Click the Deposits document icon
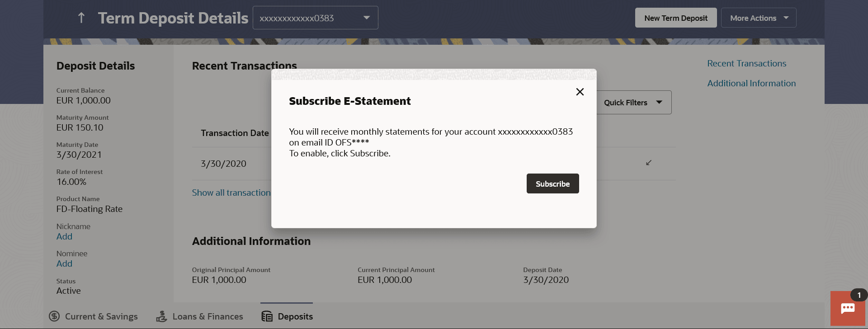Screen dimensions: 868x329 tap(267, 316)
